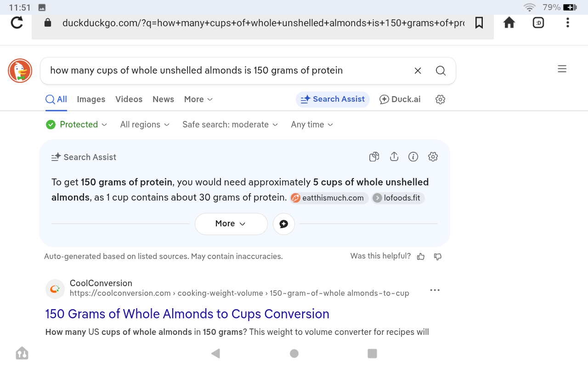Clear the search query with the X
The image size is (588, 368).
(418, 70)
